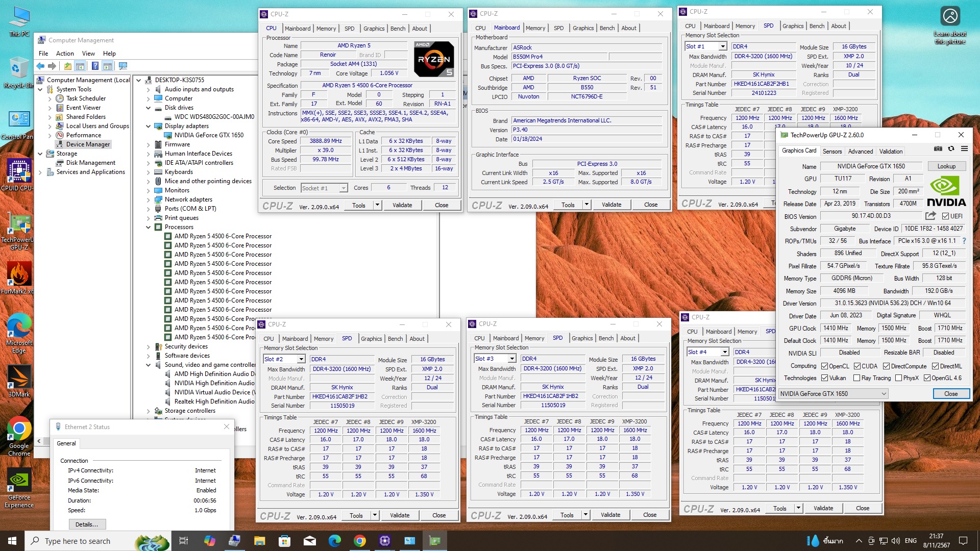
Task: Open GPU selector dropdown NVIDIA GeForce GTX 1650
Action: click(834, 393)
